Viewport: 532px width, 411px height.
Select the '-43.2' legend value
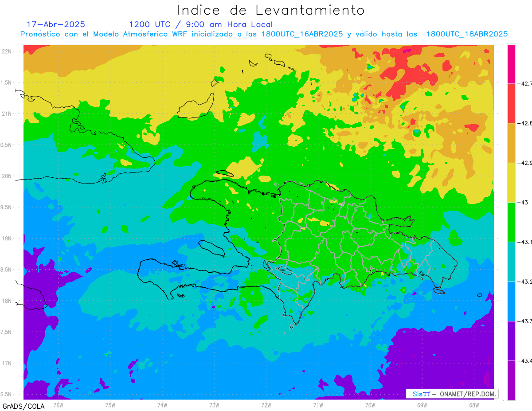524,282
